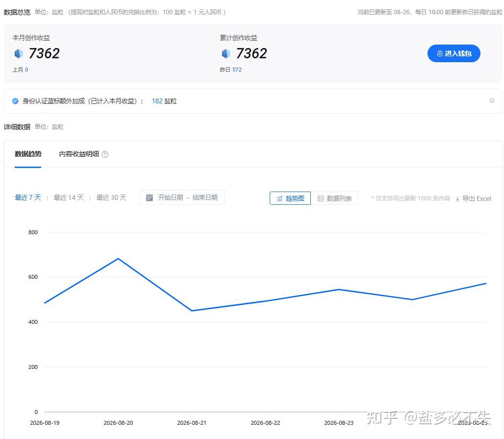Click 结束日期 end date field
Viewport: 504px width, 439px height.
205,197
